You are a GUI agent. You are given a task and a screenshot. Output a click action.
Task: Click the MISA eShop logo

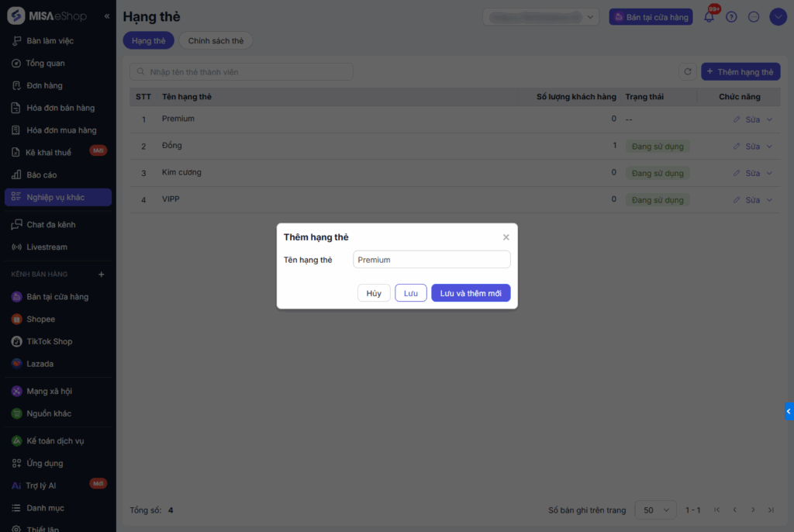point(47,16)
